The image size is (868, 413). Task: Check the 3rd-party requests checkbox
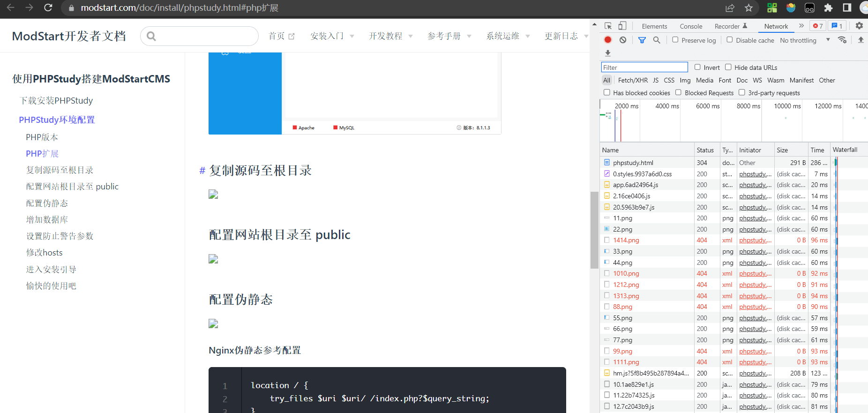[x=742, y=92]
